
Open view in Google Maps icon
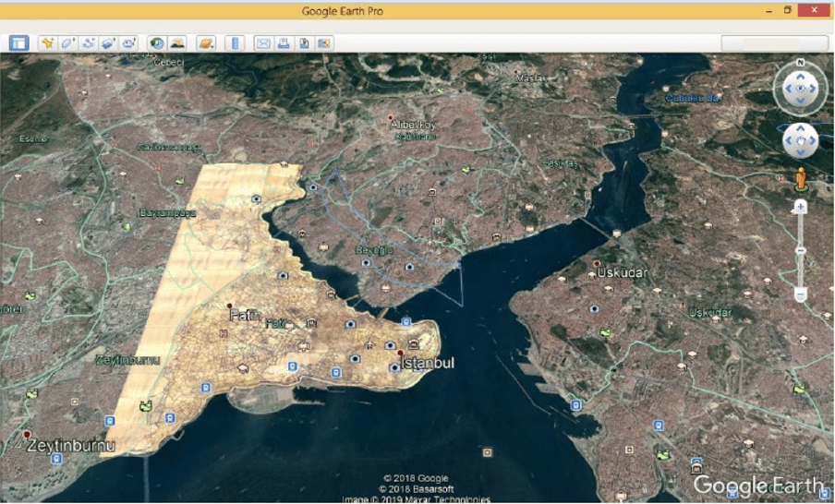pyautogui.click(x=324, y=42)
